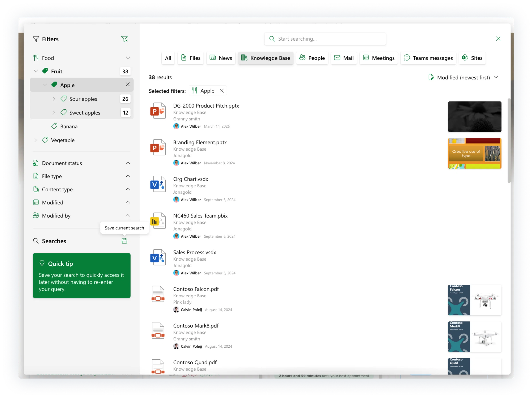This screenshot has width=532, height=398.
Task: Switch to the Teams messages tab
Action: point(428,58)
